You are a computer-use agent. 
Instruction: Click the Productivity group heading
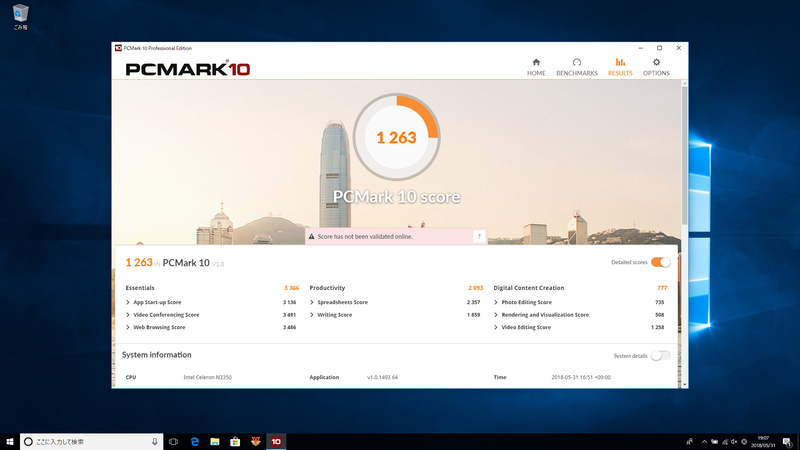[x=327, y=288]
